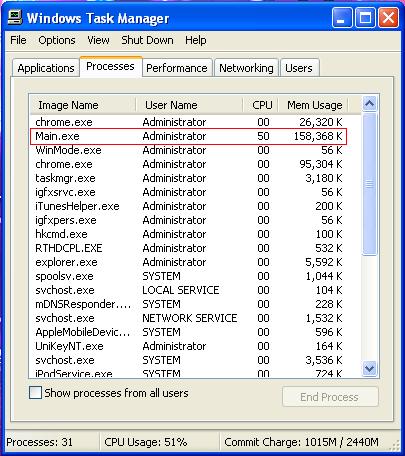Open the Users tab
405x456 pixels.
point(299,68)
